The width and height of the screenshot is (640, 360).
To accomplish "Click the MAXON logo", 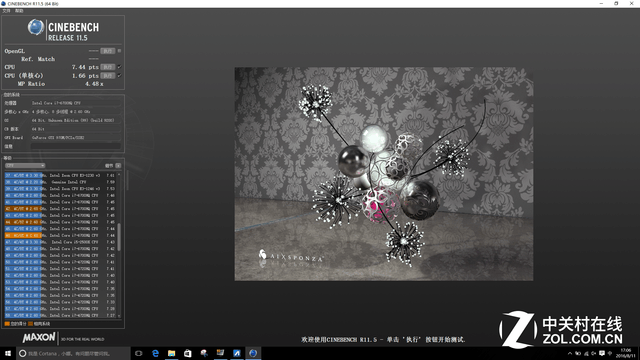I will pyautogui.click(x=39, y=338).
